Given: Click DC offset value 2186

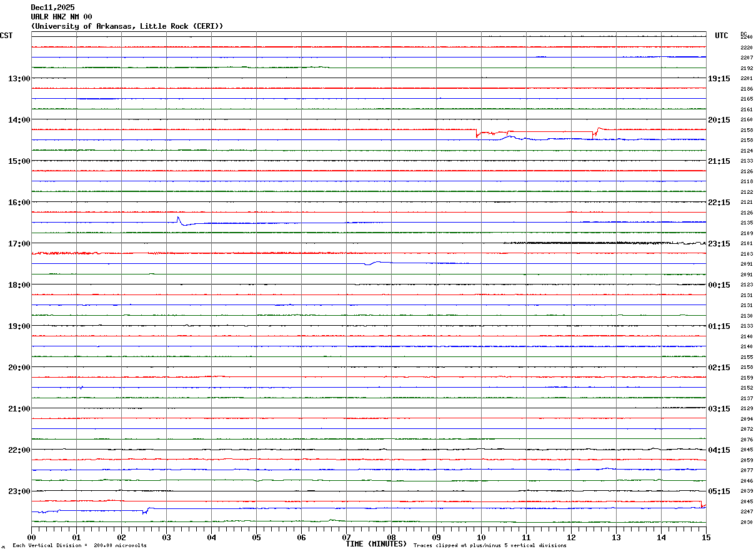Looking at the screenshot, I should pyautogui.click(x=746, y=89).
